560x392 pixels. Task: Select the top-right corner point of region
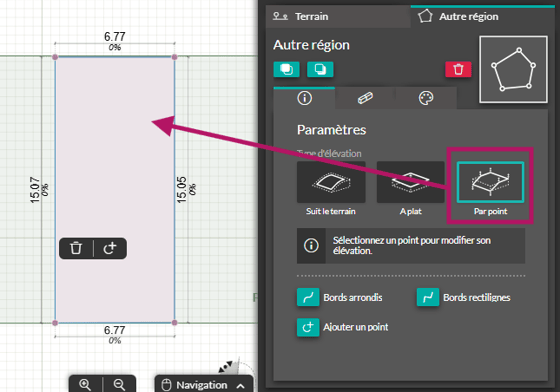(175, 57)
